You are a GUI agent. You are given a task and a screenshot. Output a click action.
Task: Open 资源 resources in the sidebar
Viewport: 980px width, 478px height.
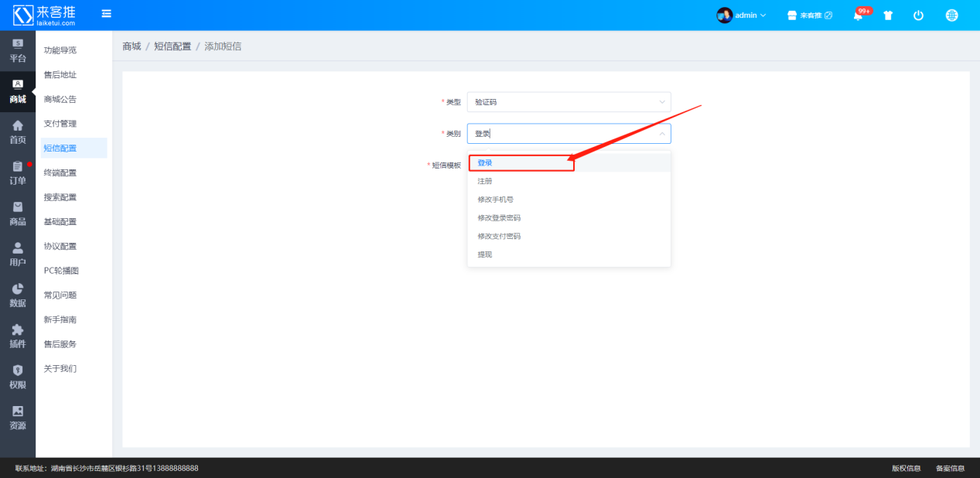(x=18, y=418)
